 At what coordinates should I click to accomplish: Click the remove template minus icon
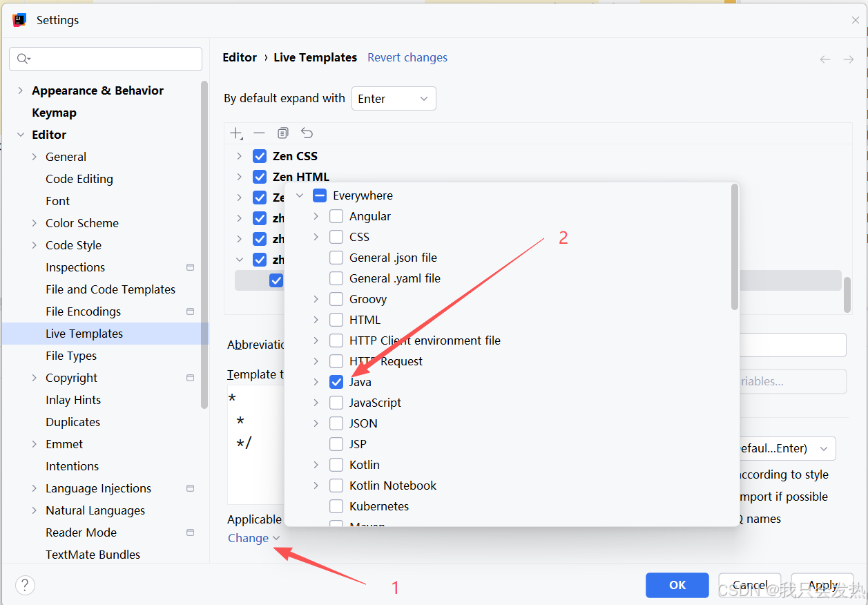259,133
